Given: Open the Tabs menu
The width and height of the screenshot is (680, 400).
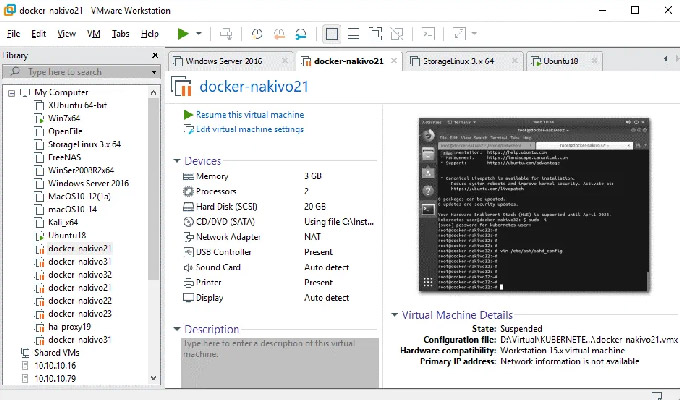Looking at the screenshot, I should (121, 33).
